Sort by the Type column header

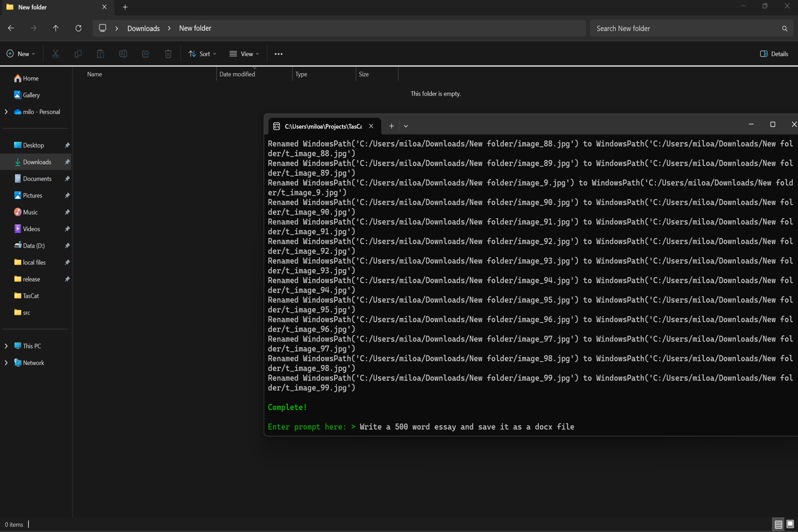324,74
